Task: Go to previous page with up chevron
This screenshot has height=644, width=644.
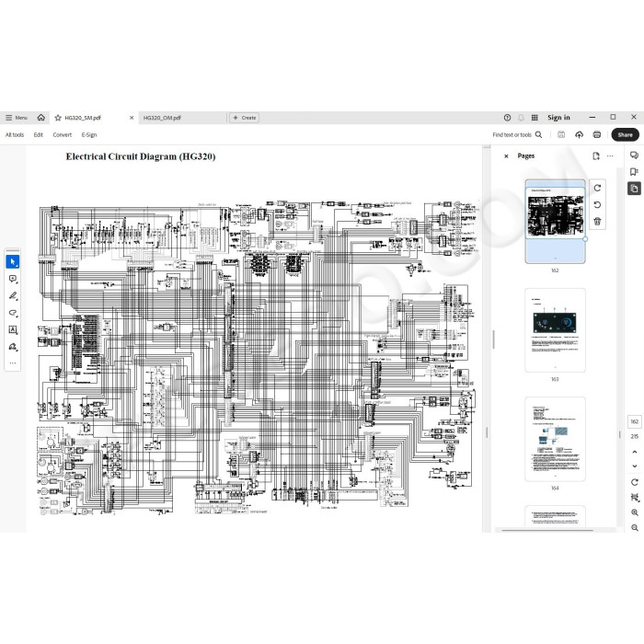Action: (635, 452)
